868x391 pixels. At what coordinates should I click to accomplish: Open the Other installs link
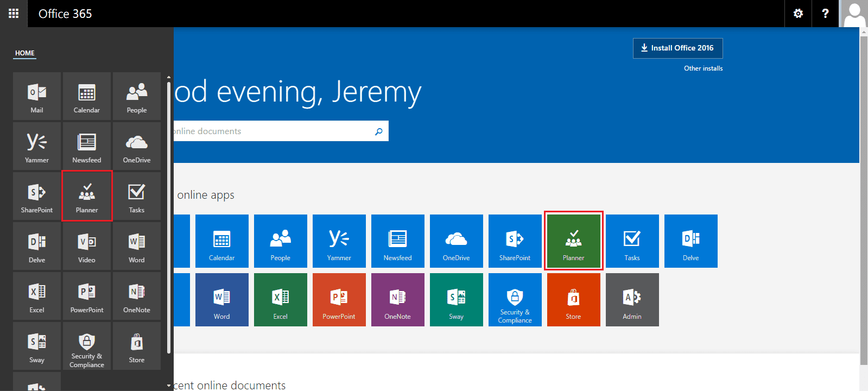(704, 68)
